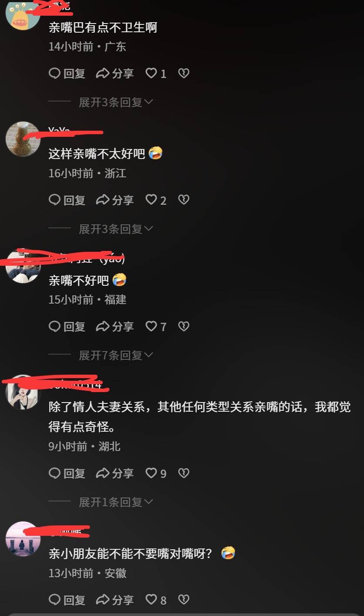Dislike the comment from Guangdong

tap(184, 74)
